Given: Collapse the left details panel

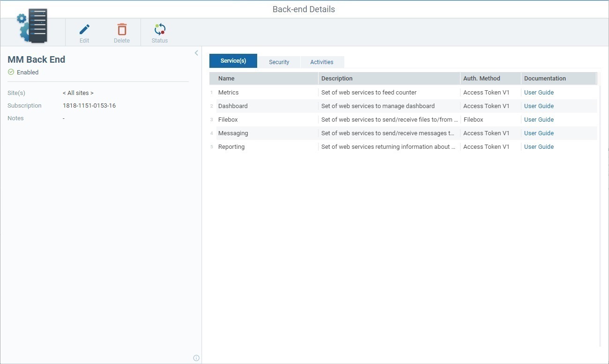Looking at the screenshot, I should coord(196,52).
